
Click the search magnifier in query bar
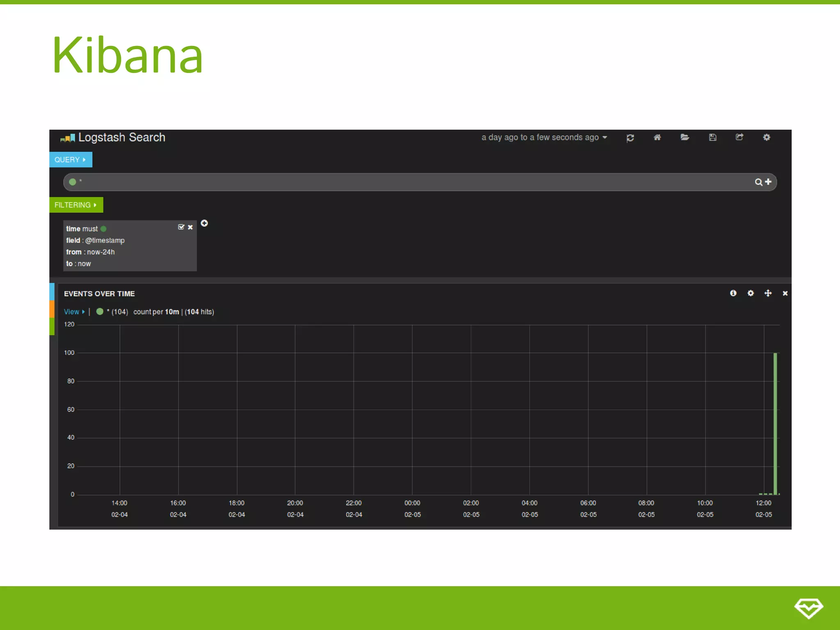[759, 182]
